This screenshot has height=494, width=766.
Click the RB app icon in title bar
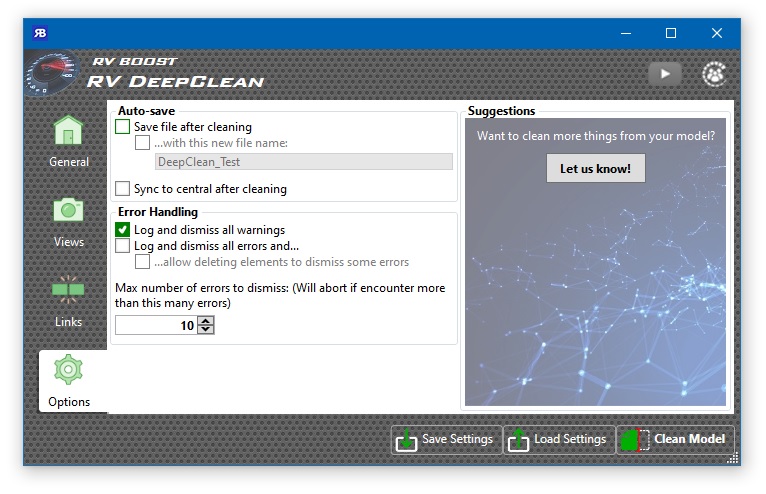pos(40,33)
